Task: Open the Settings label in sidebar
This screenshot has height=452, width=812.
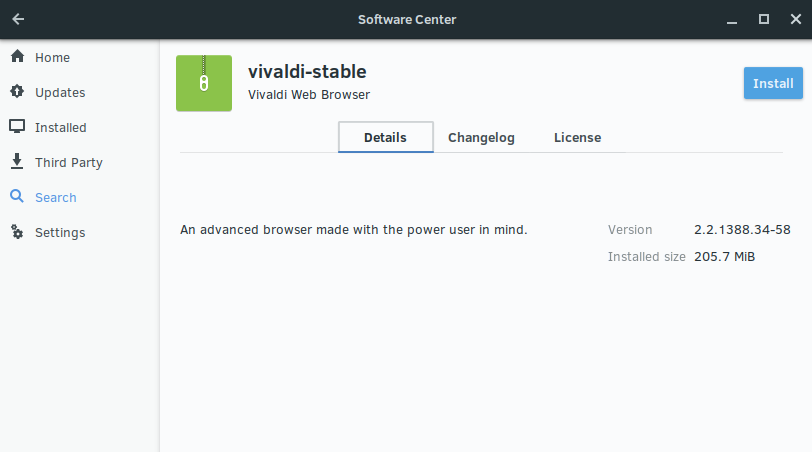Action: pyautogui.click(x=60, y=233)
